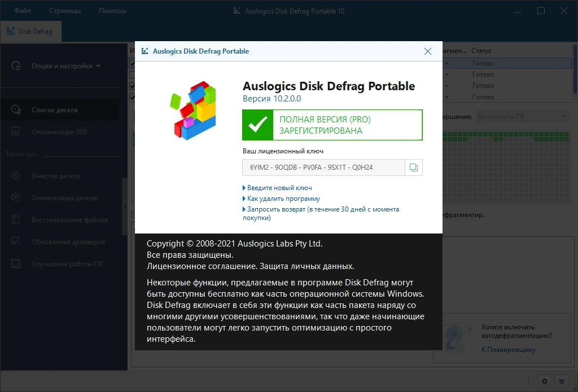Click 'Запросить возврат' refund link
The height and width of the screenshot is (392, 578).
[x=321, y=213]
